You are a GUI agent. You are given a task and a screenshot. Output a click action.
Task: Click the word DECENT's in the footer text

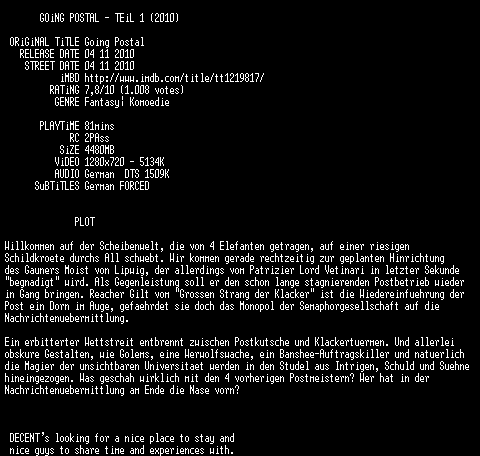[x=29, y=438]
